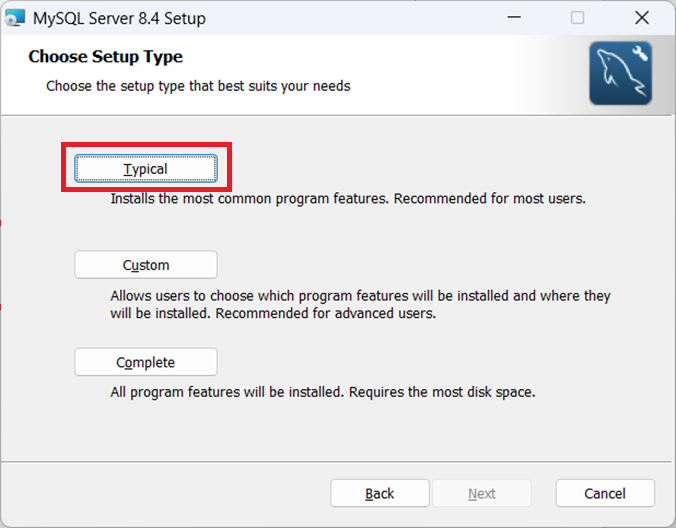Click the blank white area in the header banner

[460, 70]
